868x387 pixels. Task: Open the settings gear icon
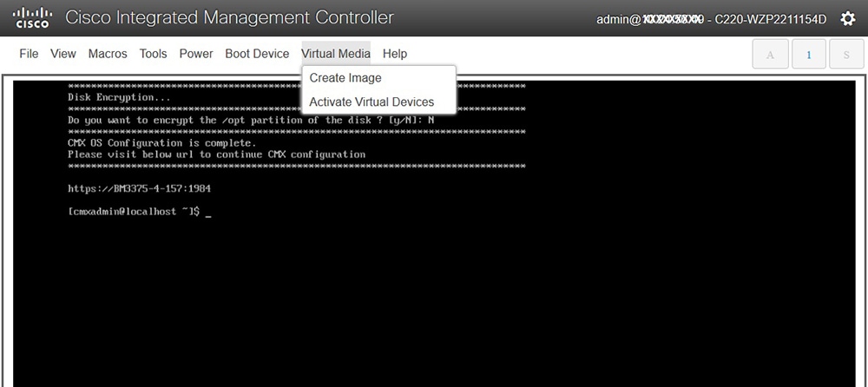847,18
